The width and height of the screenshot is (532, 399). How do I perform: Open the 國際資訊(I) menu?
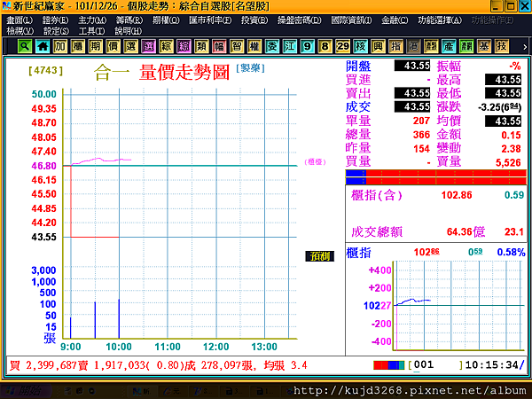351,20
